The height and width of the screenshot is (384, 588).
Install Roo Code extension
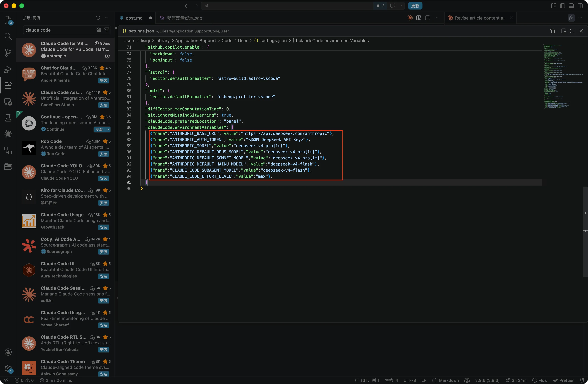pos(103,154)
